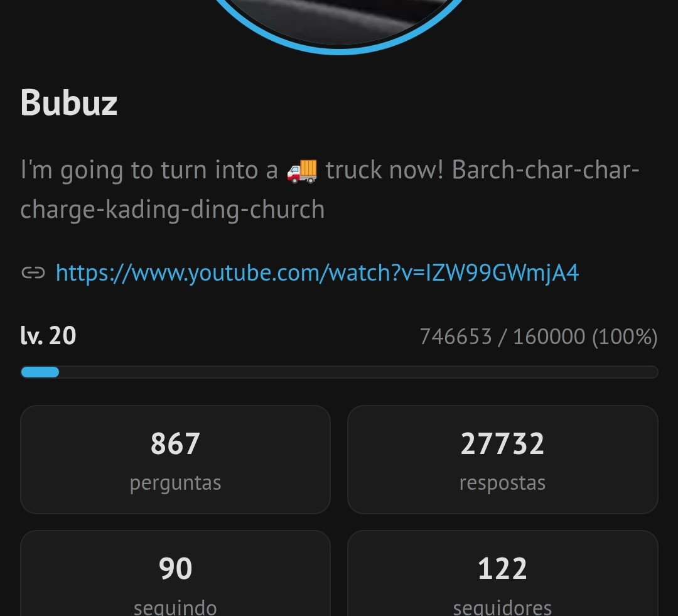Click the chain link icon beside URL
Screen dimensions: 678x616
33,273
